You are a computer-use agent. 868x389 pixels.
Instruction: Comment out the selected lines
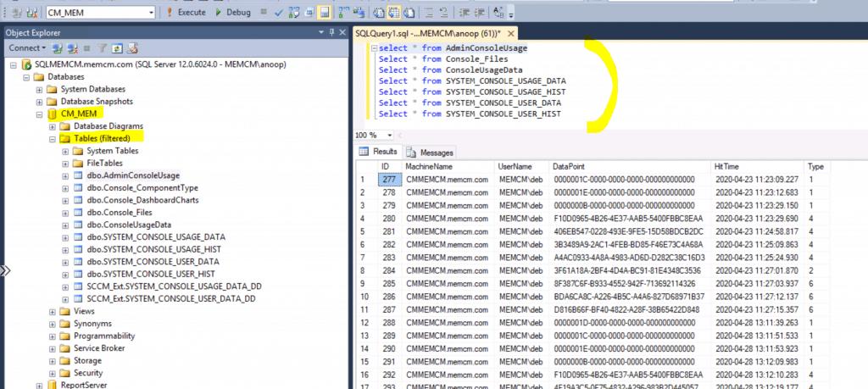(429, 12)
